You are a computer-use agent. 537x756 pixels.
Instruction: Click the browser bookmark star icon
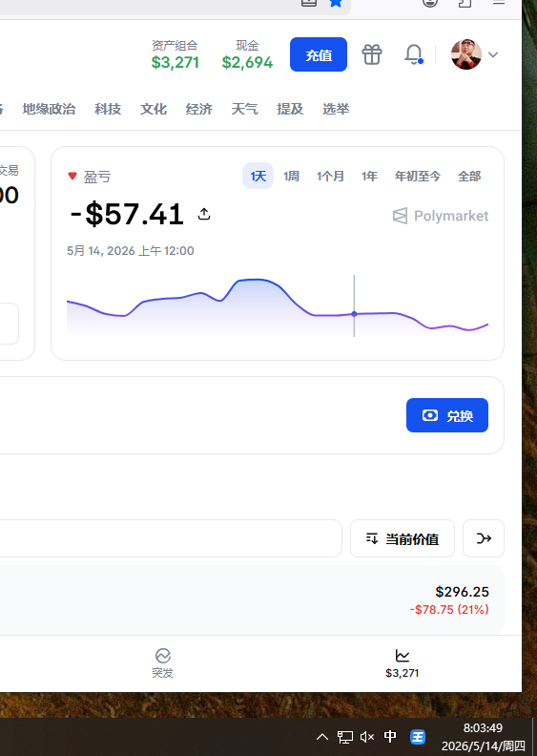pyautogui.click(x=336, y=3)
